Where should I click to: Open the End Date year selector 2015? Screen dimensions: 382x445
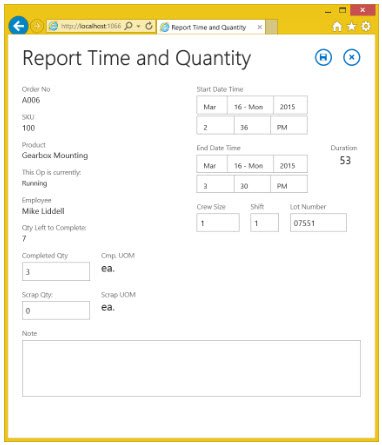tap(290, 164)
